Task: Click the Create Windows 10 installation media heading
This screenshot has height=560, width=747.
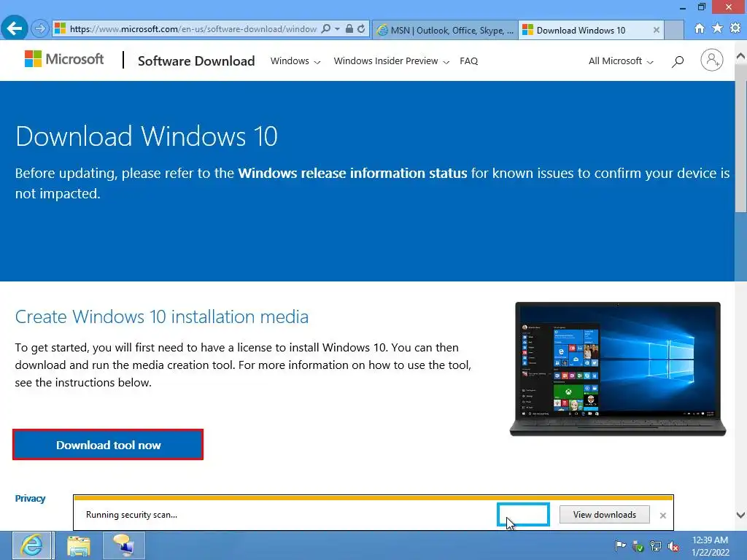Action: coord(161,316)
